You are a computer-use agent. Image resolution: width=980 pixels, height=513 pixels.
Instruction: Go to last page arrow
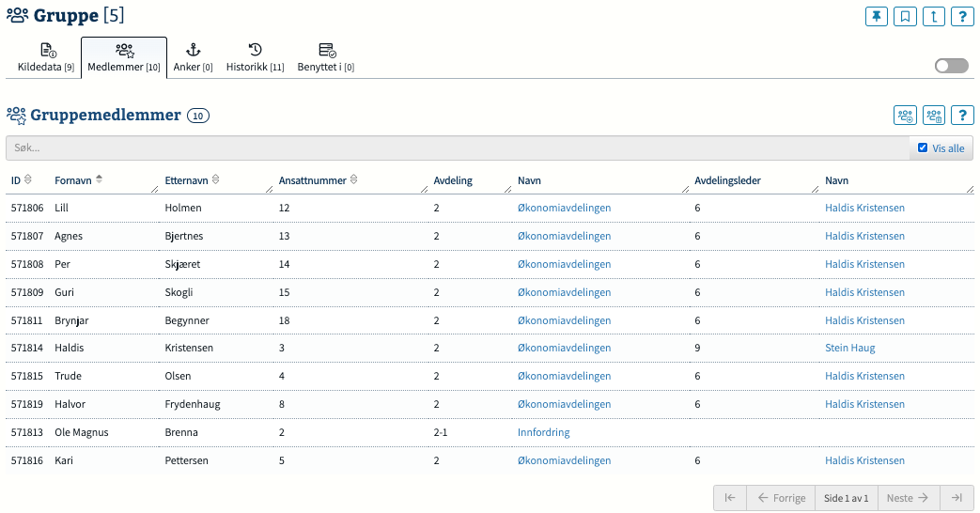pyautogui.click(x=957, y=498)
